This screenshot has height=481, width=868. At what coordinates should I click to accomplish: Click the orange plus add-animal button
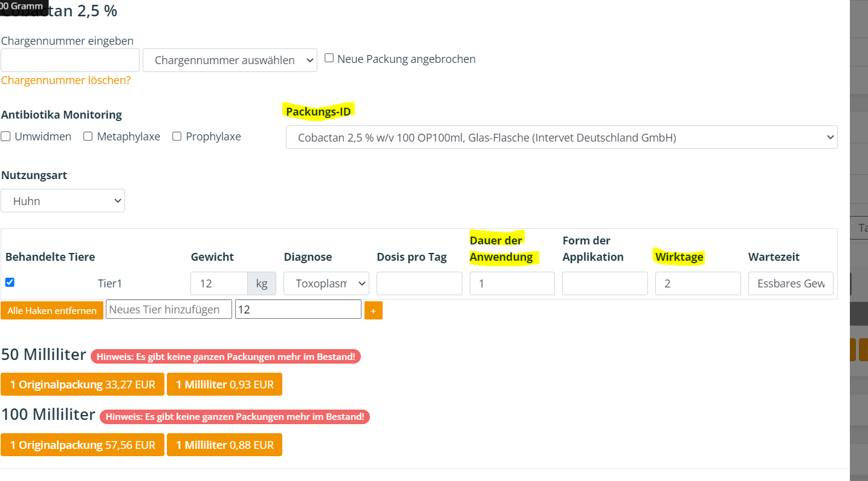coord(374,310)
